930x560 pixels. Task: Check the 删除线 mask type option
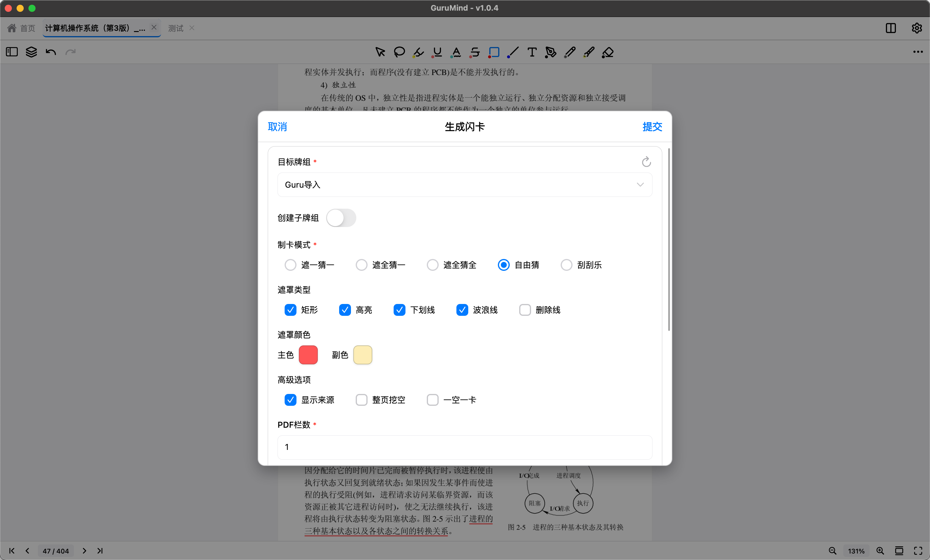pos(525,310)
